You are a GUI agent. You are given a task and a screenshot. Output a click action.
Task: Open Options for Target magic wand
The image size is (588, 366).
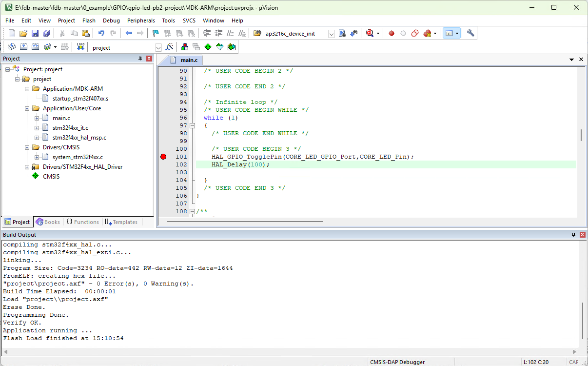169,47
